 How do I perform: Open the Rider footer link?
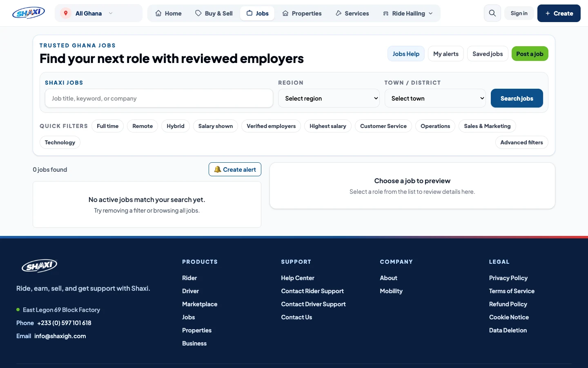189,278
